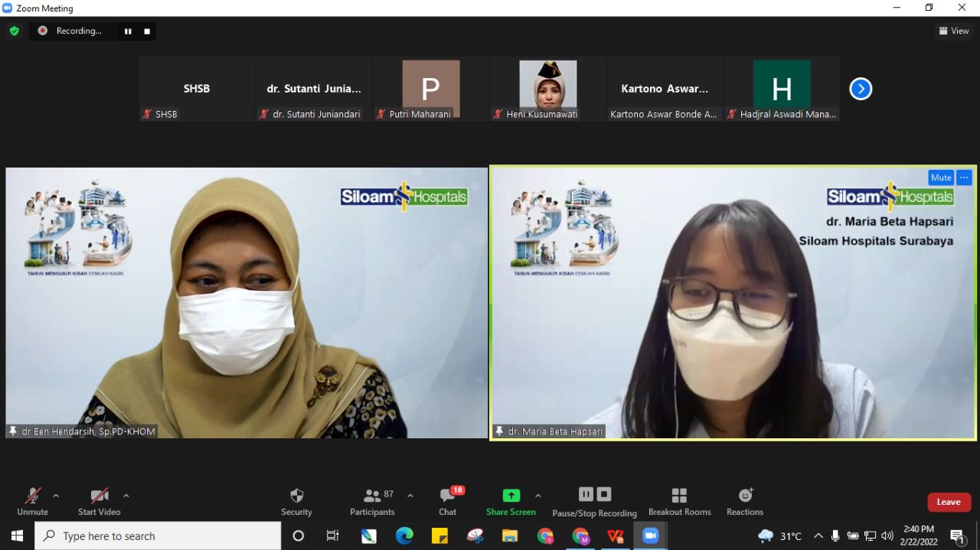This screenshot has height=550, width=980.
Task: Open Zoom from the Windows taskbar
Action: pos(650,535)
